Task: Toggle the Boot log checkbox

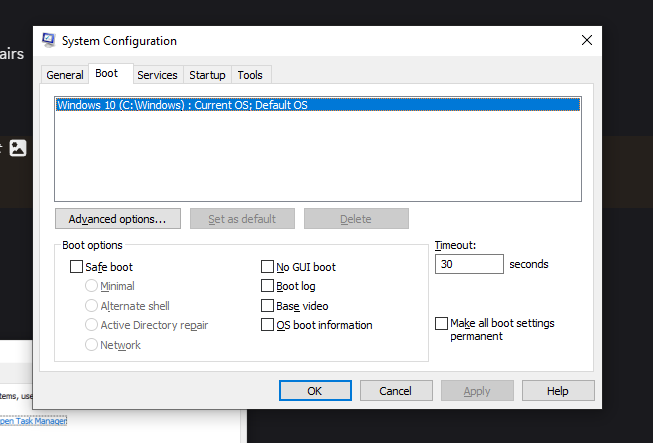Action: point(268,286)
